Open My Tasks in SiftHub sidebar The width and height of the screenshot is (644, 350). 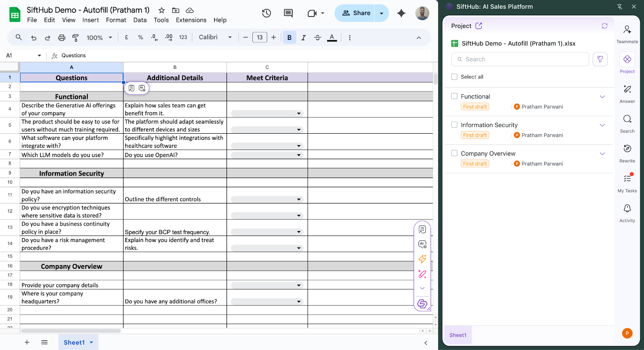point(627,179)
